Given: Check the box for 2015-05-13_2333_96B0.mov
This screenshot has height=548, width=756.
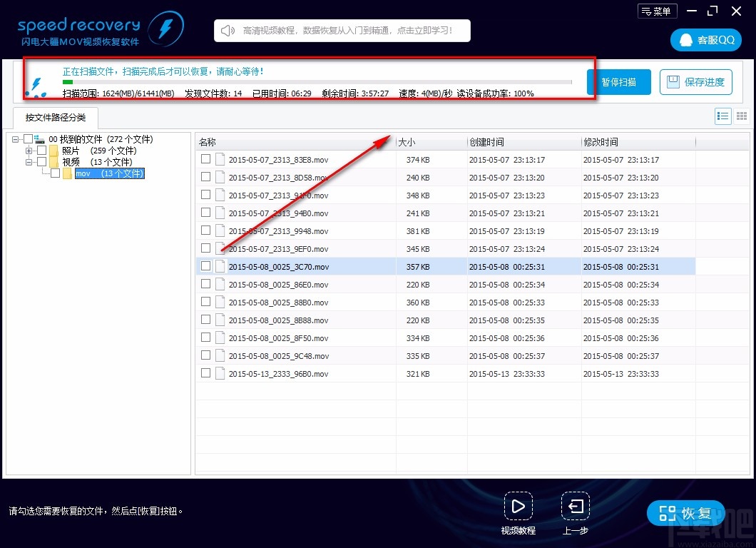Looking at the screenshot, I should click(x=206, y=373).
